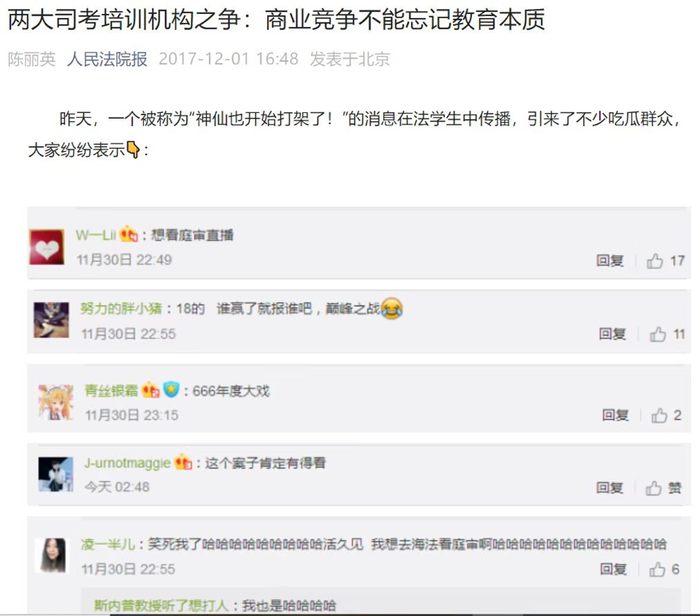Tap the thumbs-up beside 赞 on J-urnotmaggie's comment

coord(654,488)
